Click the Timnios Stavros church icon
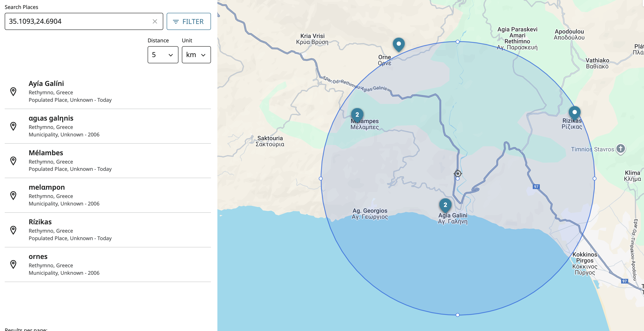 620,149
